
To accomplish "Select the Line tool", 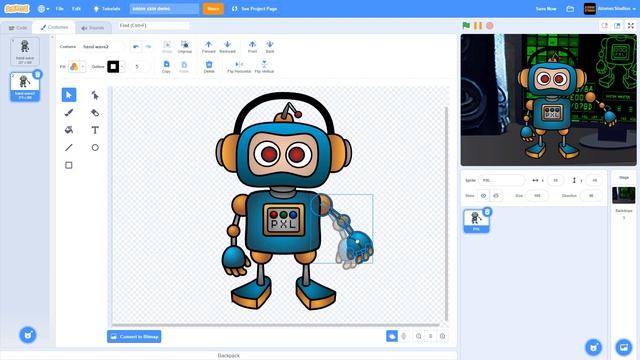I will (x=69, y=147).
